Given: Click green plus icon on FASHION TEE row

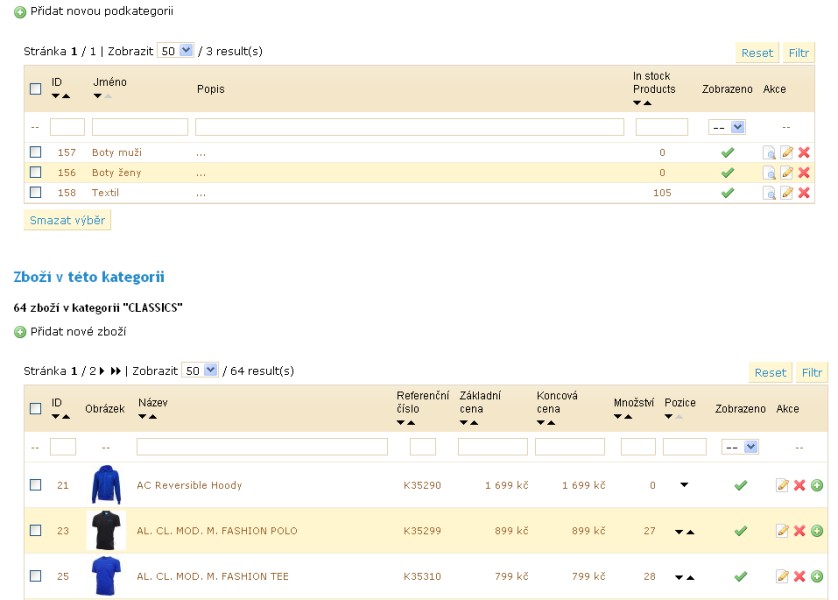Looking at the screenshot, I should [817, 577].
